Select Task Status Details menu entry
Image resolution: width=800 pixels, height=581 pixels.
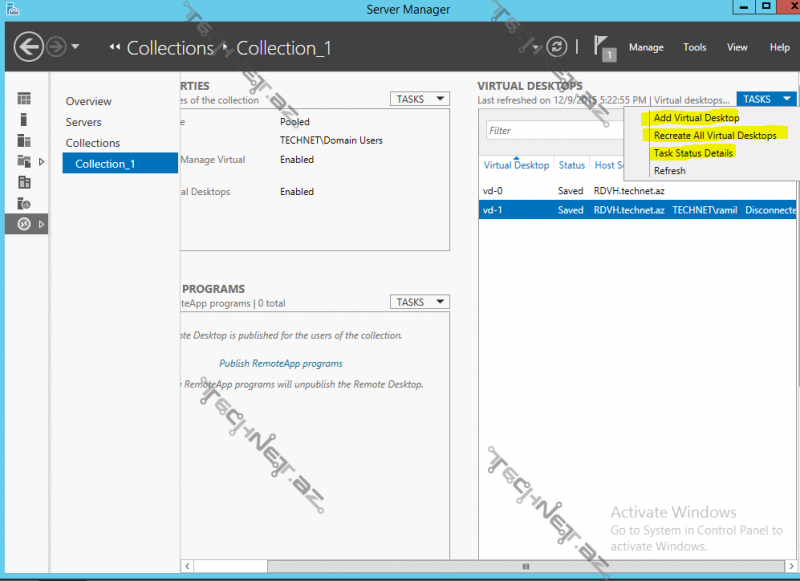(x=693, y=153)
